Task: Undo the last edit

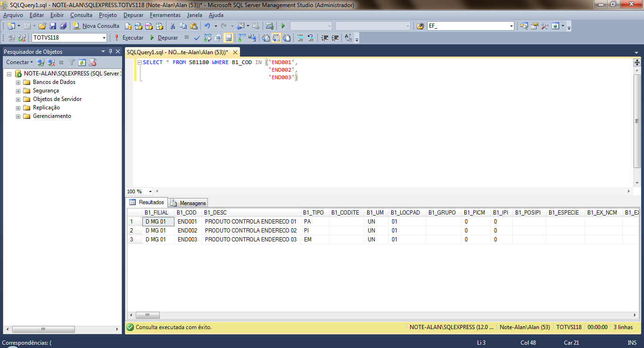Action: point(207,26)
